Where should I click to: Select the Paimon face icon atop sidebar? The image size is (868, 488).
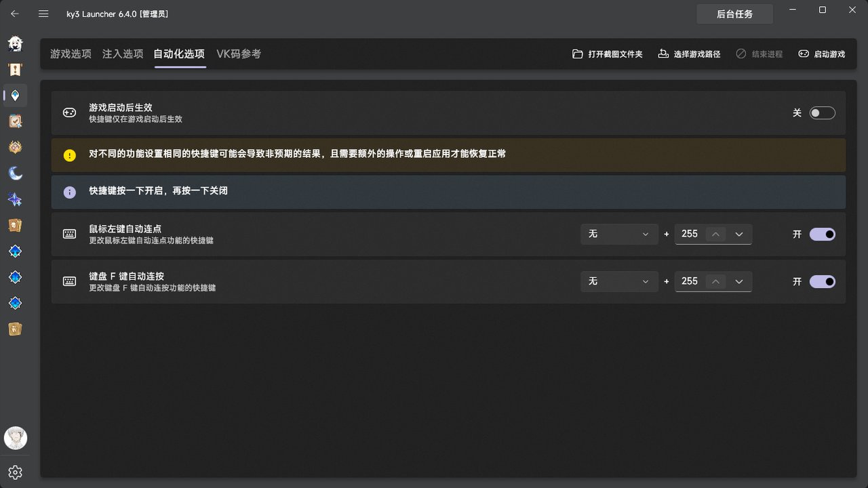click(x=15, y=44)
